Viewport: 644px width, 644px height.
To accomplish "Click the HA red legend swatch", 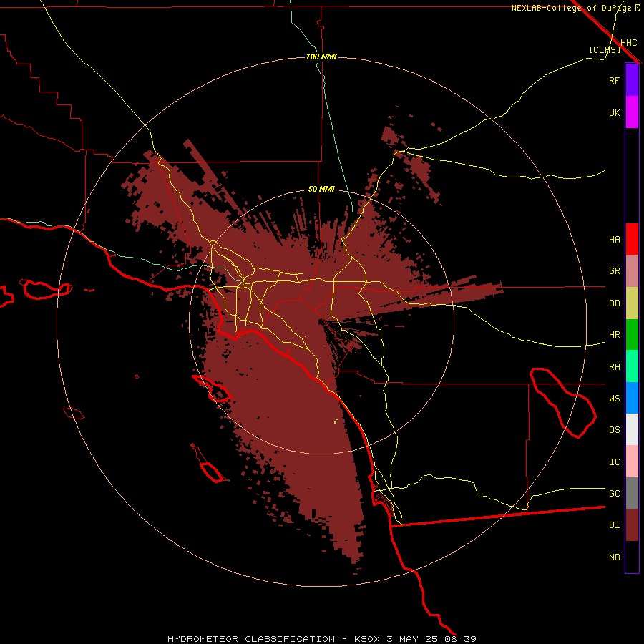I will [632, 239].
